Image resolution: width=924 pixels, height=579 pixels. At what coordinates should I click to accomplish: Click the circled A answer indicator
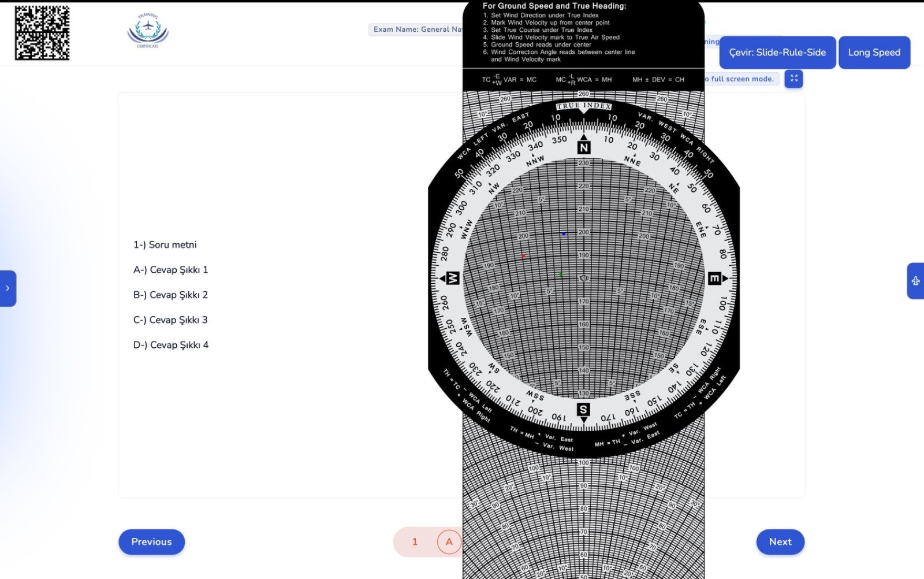click(x=449, y=541)
